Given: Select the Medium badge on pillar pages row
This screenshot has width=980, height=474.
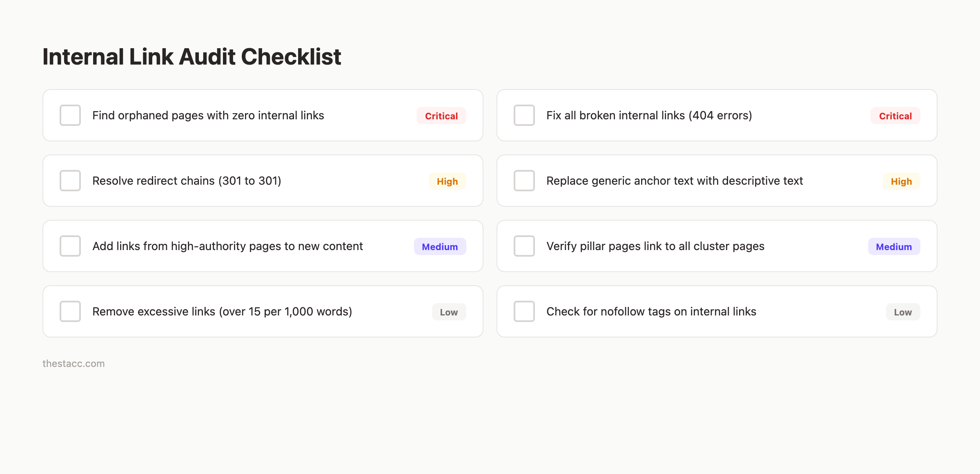Looking at the screenshot, I should [x=894, y=246].
